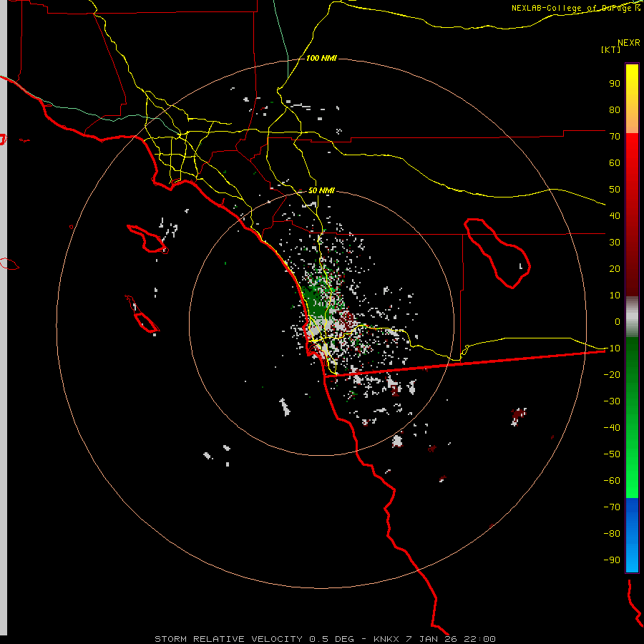Click the -70 value on velocity scale
Screen dimensions: 644x644
click(612, 507)
